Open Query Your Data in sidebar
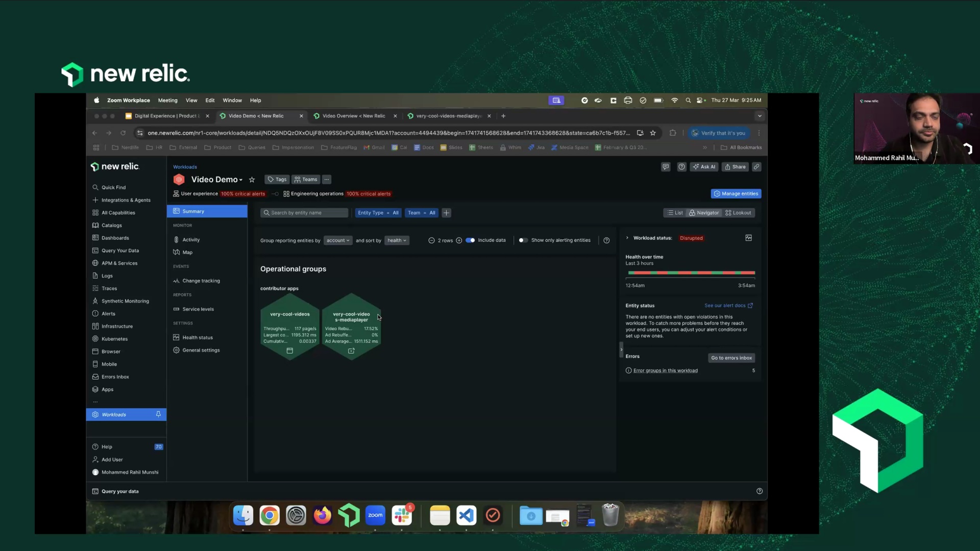The width and height of the screenshot is (980, 551). 120,251
